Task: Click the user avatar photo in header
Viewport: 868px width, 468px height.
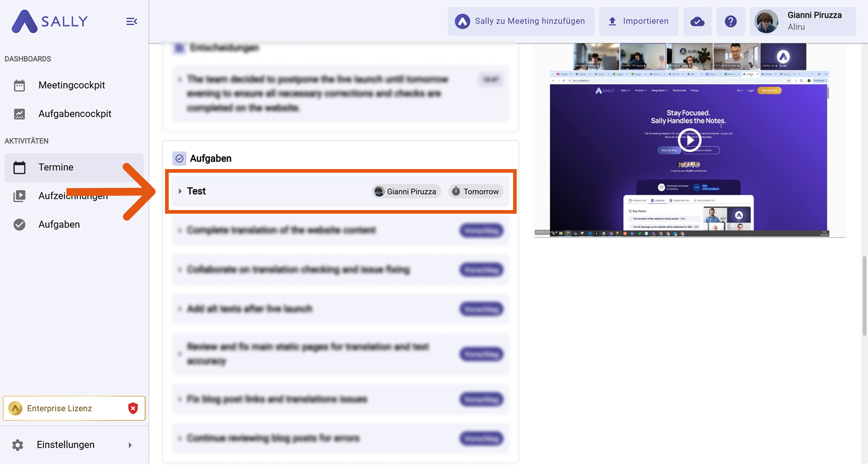Action: tap(767, 21)
